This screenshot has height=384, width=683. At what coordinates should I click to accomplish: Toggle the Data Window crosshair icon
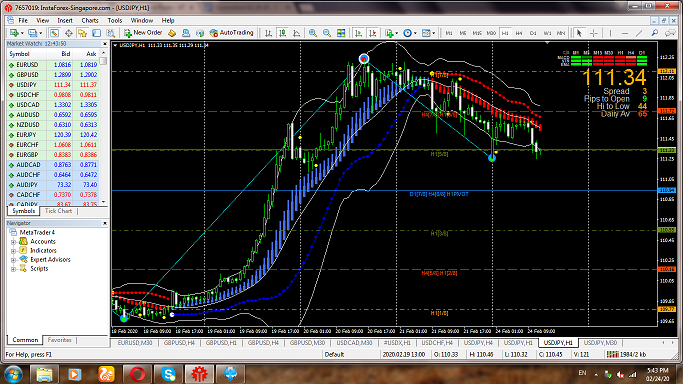68,33
